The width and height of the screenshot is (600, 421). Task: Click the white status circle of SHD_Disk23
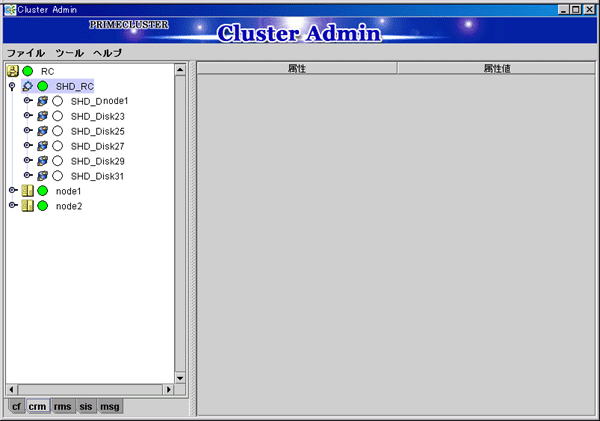point(57,116)
